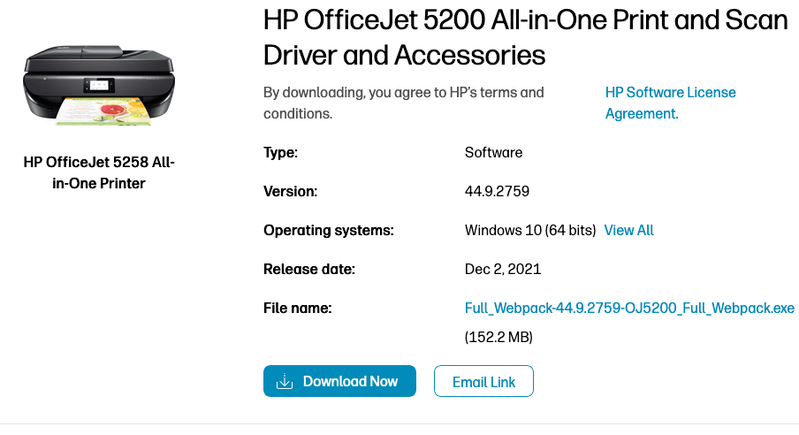799x435 pixels.
Task: Click the File name label
Action: pyautogui.click(x=297, y=308)
